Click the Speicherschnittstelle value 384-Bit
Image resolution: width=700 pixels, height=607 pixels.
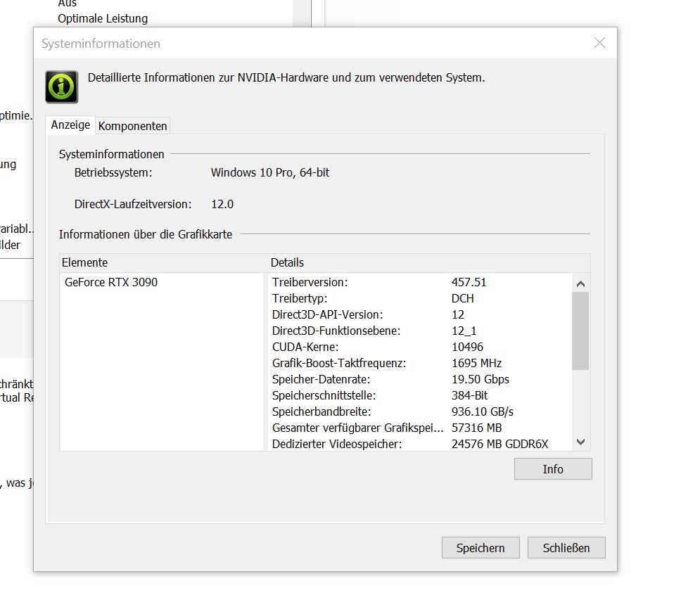pos(470,395)
